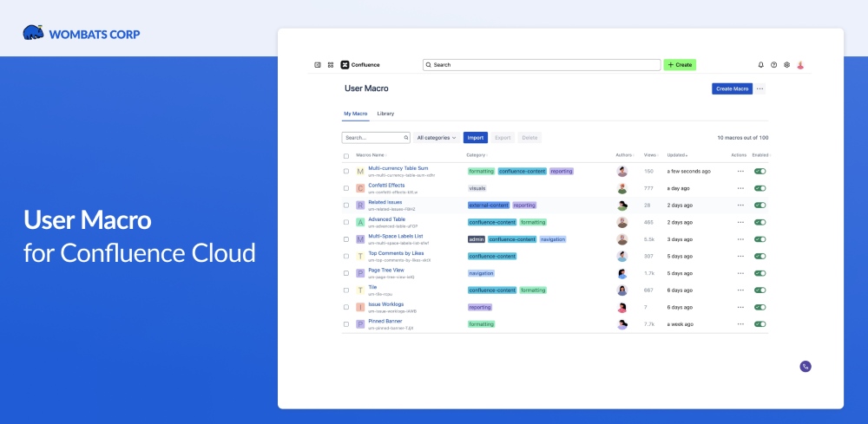Click the C icon of Confetti Effects
Screen dimensions: 868x424
click(360, 188)
